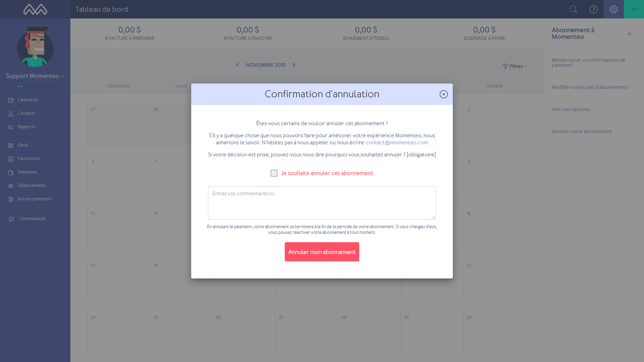Click the back arrow in subscription panel
This screenshot has height=362, width=644.
coord(630,34)
